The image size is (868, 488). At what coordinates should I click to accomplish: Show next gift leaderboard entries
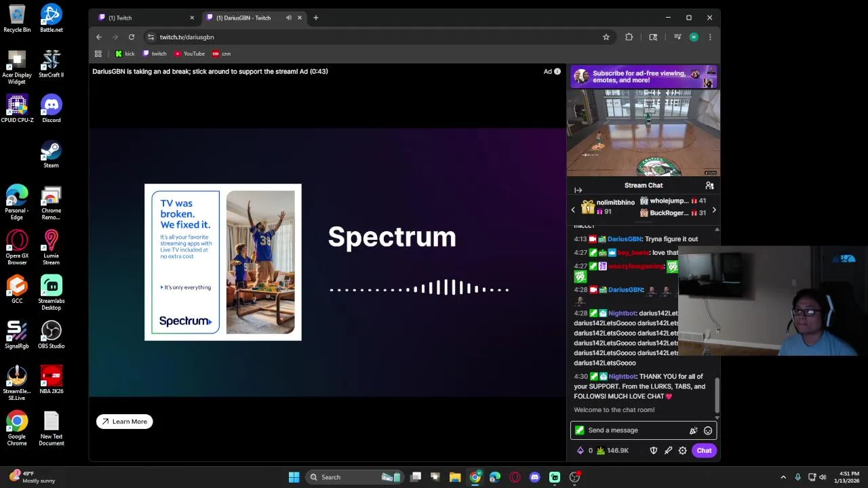(x=713, y=210)
